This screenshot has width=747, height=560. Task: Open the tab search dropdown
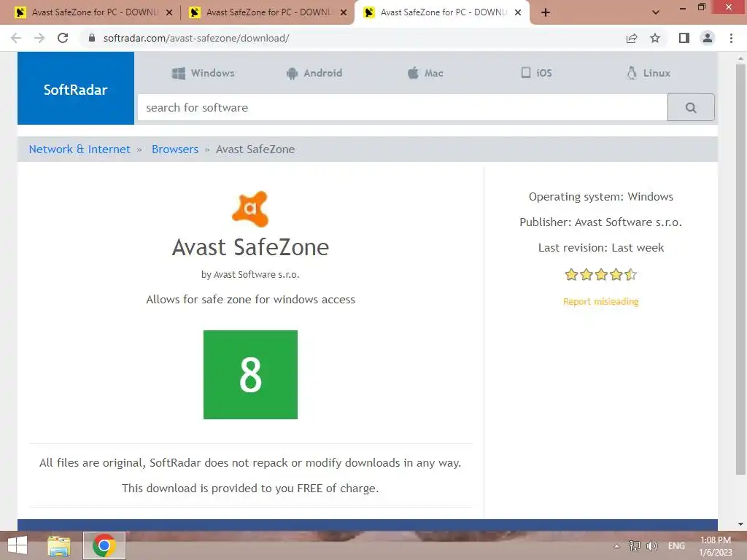click(656, 12)
